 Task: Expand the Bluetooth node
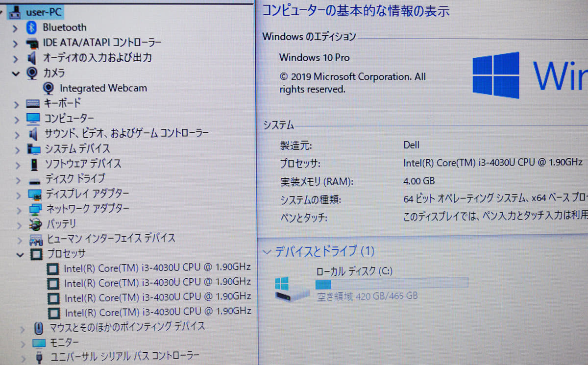16,28
